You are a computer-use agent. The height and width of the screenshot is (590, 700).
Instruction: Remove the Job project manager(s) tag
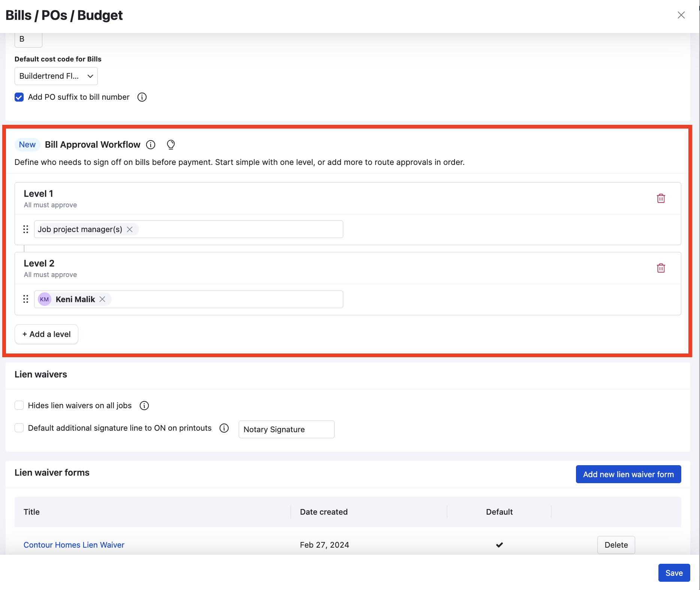(x=130, y=229)
